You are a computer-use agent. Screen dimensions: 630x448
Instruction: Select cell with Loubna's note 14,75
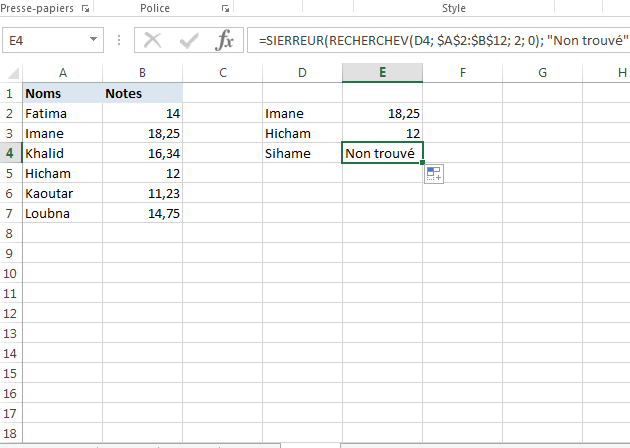pyautogui.click(x=143, y=213)
